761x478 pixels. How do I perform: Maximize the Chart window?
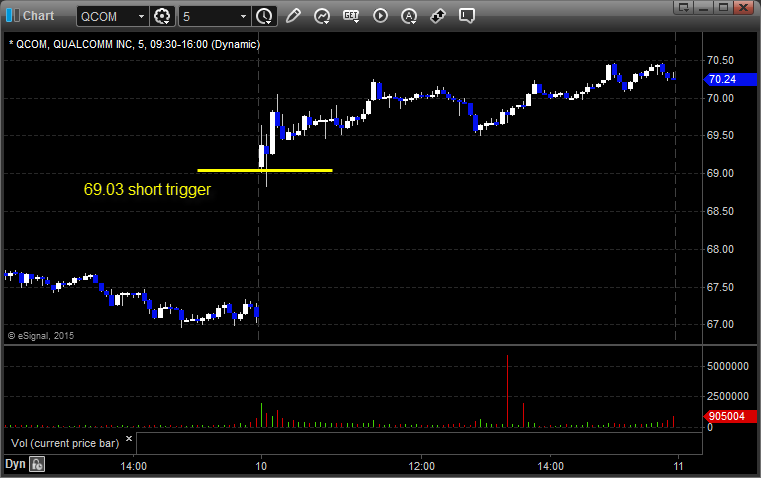point(724,7)
